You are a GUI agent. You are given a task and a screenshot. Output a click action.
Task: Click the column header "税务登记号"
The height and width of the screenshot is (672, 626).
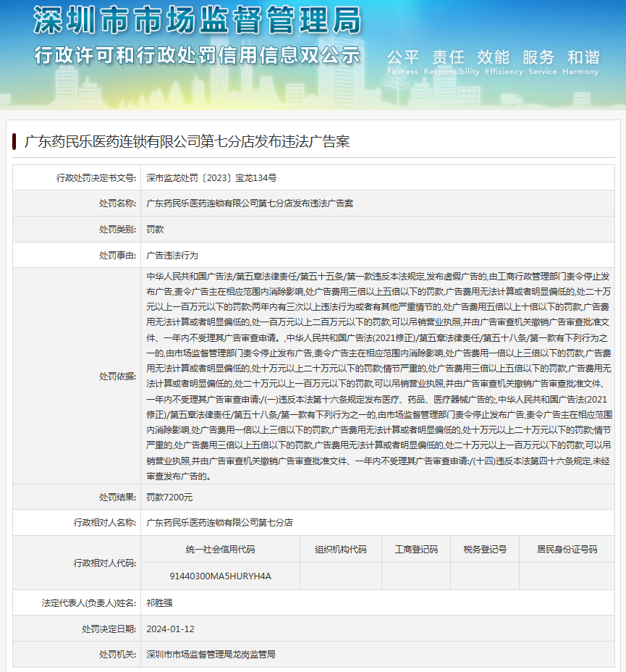485,550
